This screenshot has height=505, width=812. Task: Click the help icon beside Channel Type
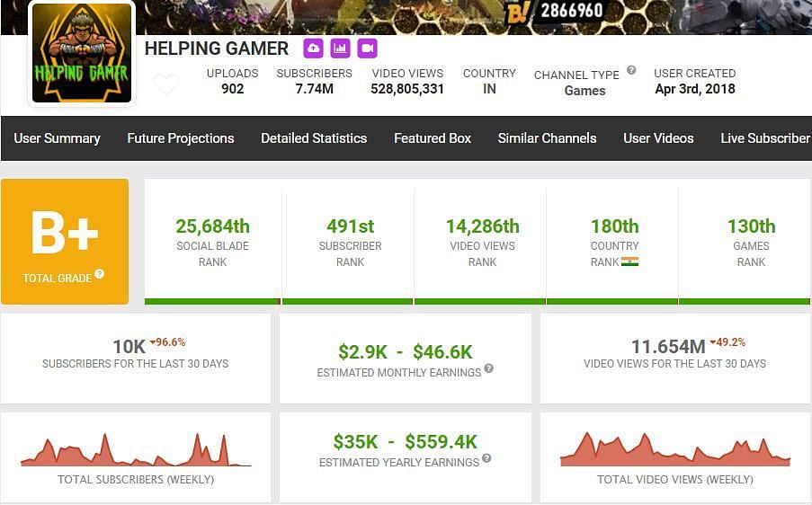(631, 70)
